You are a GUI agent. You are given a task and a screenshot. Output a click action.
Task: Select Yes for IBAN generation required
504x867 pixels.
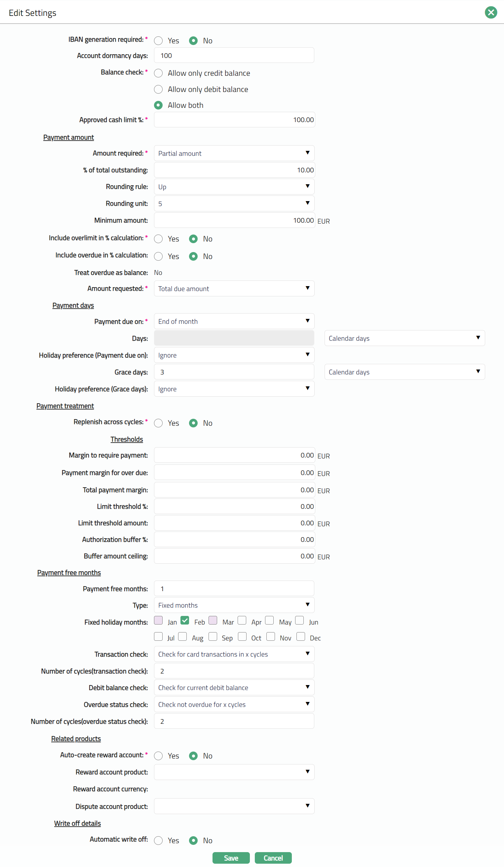pyautogui.click(x=158, y=41)
